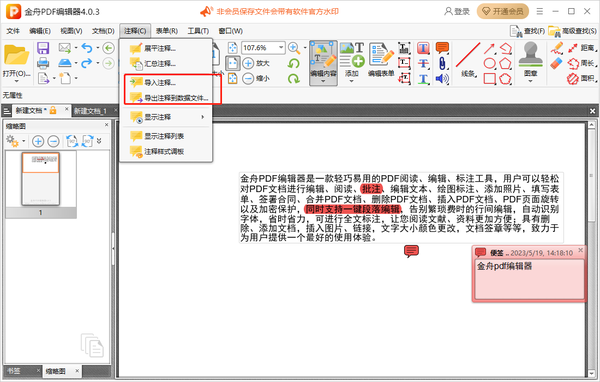The height and width of the screenshot is (382, 600).
Task: Select the highlight text (red T) tool
Action: [x=423, y=48]
